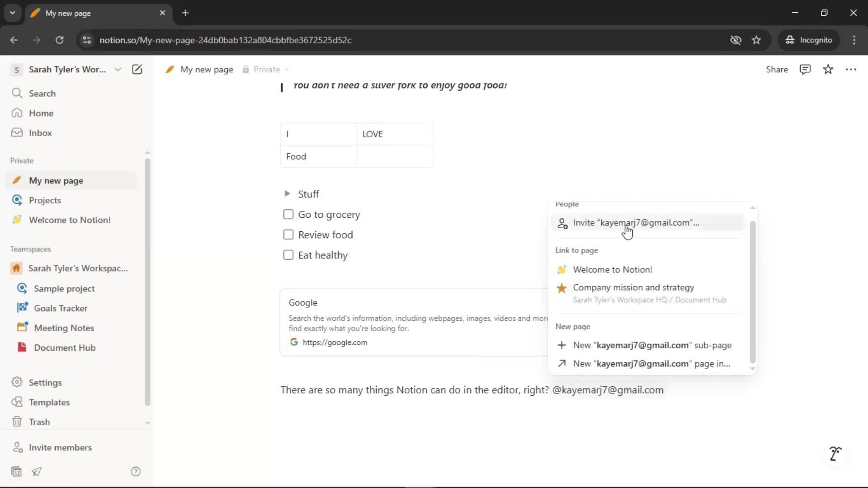Open the calendar icon at sidebar bottom
Viewport: 868px width, 488px height.
click(x=16, y=472)
